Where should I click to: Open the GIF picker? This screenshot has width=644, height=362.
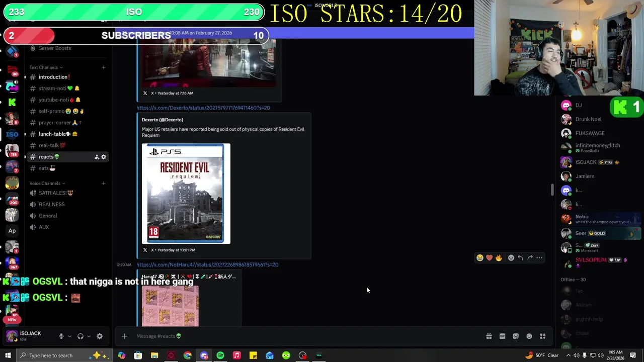(x=502, y=336)
